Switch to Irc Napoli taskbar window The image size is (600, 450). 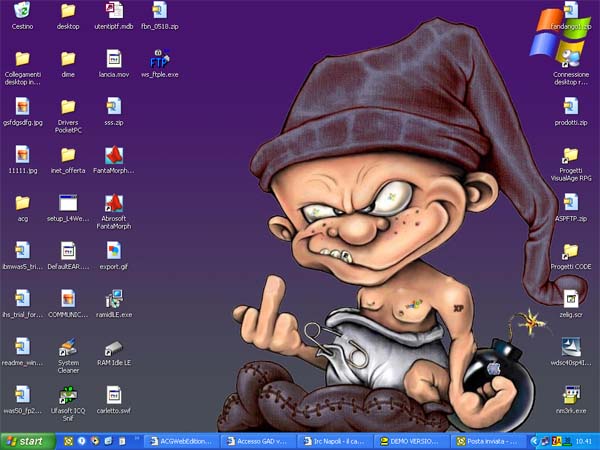click(x=335, y=442)
